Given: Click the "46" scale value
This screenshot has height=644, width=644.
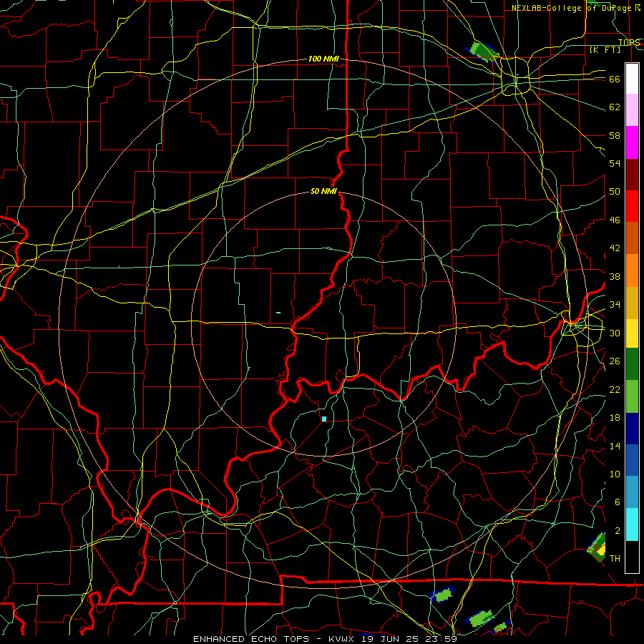Looking at the screenshot, I should click(615, 220).
